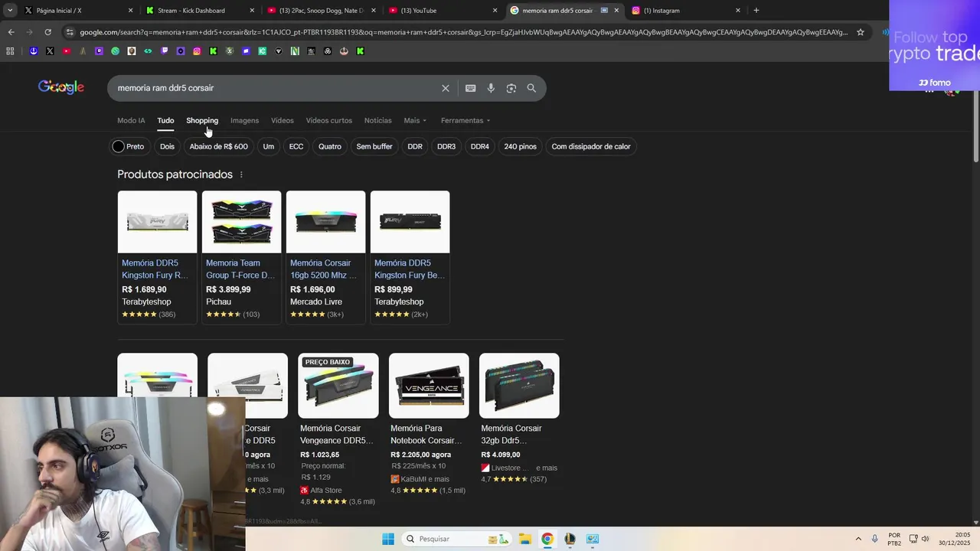The image size is (980, 551).
Task: Toggle the DDR4 filter chip
Action: [x=480, y=146]
